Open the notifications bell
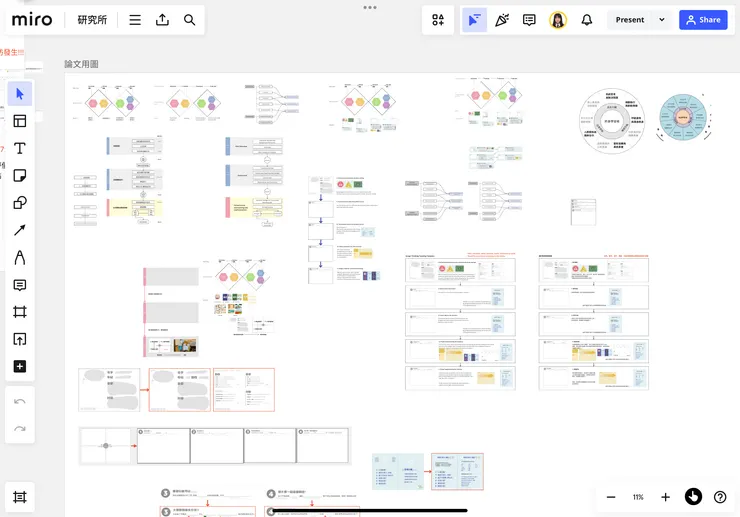The width and height of the screenshot is (740, 517). point(587,20)
